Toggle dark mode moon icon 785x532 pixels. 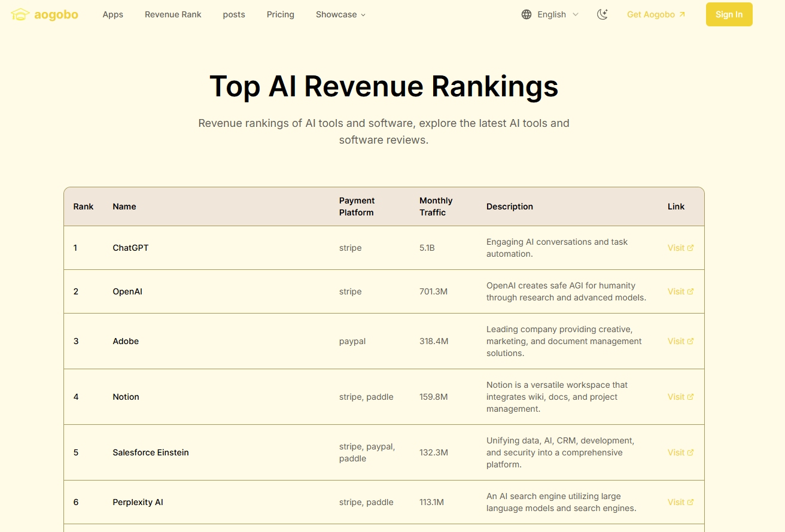603,14
